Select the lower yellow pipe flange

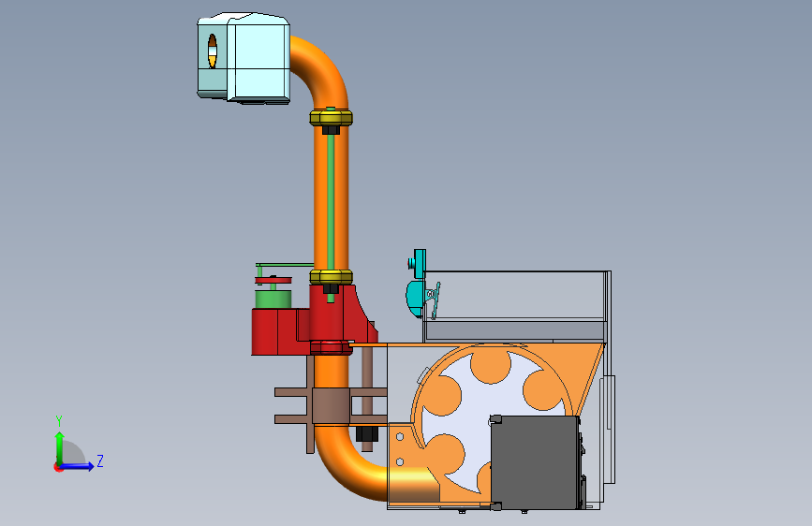(331, 276)
